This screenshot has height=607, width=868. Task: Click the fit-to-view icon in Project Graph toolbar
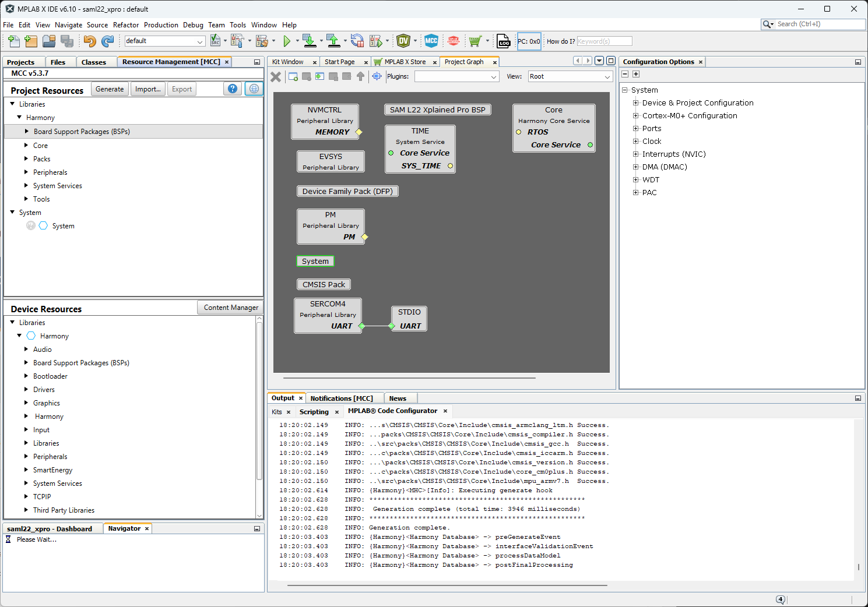point(377,76)
